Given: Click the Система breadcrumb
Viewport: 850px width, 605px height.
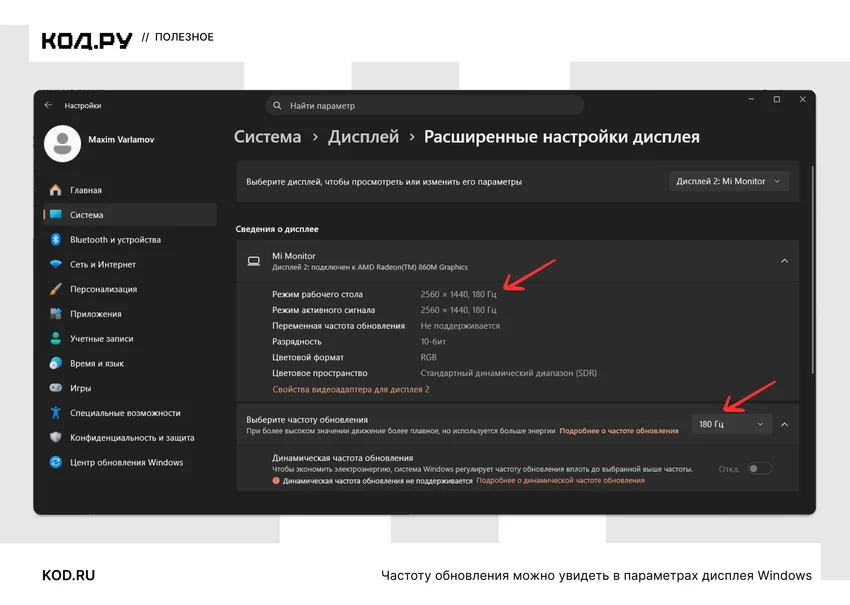Looking at the screenshot, I should click(267, 137).
